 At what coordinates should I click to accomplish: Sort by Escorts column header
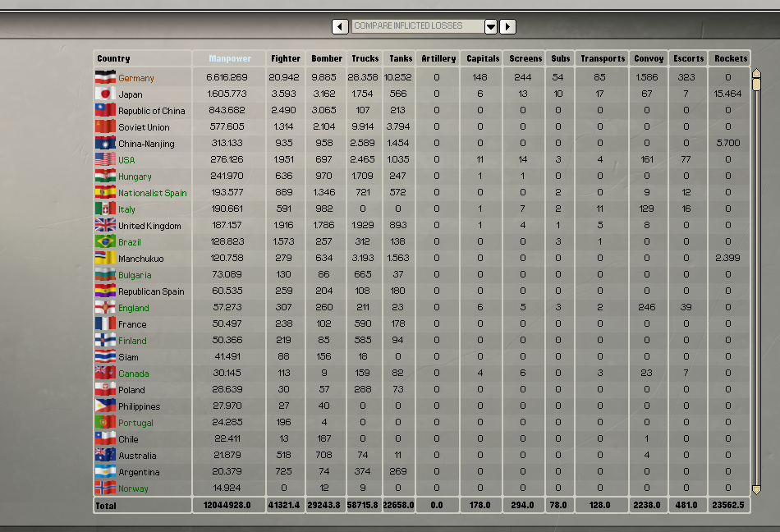688,58
